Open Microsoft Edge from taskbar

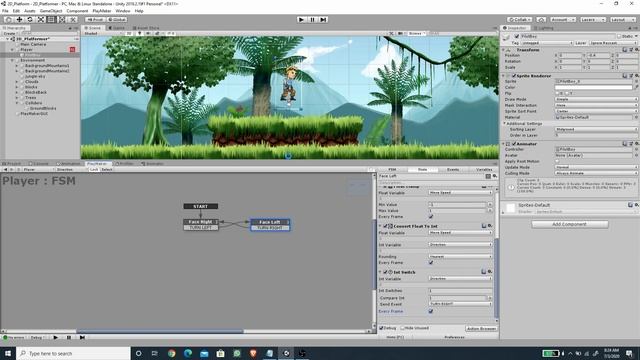pos(188,353)
